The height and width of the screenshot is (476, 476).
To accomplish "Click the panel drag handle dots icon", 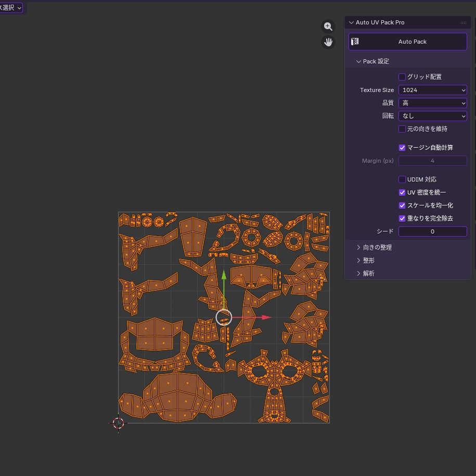I will (463, 23).
